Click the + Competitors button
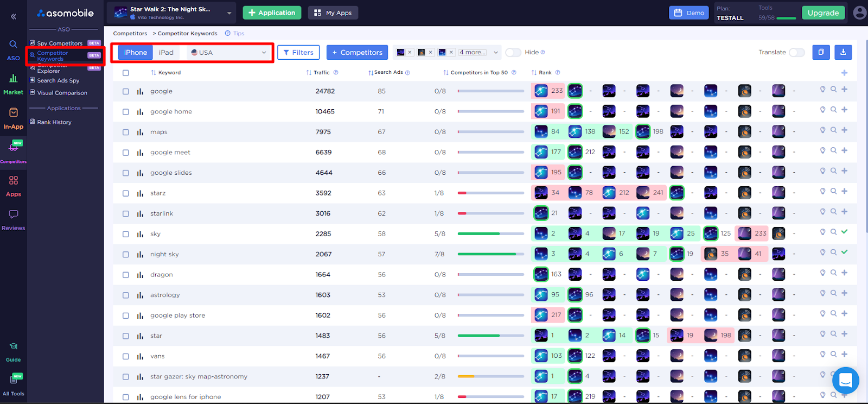This screenshot has height=404, width=868. (x=357, y=53)
